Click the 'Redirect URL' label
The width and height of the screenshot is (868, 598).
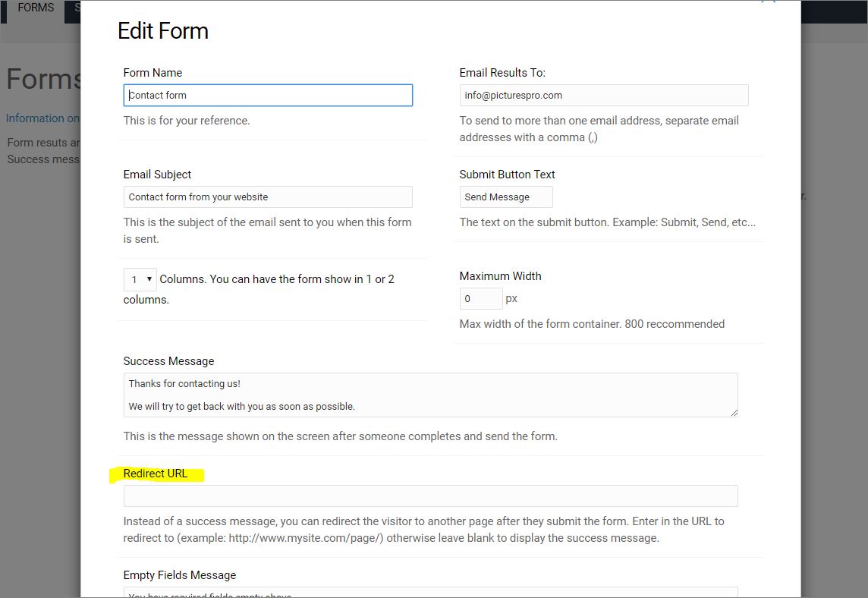coord(156,474)
